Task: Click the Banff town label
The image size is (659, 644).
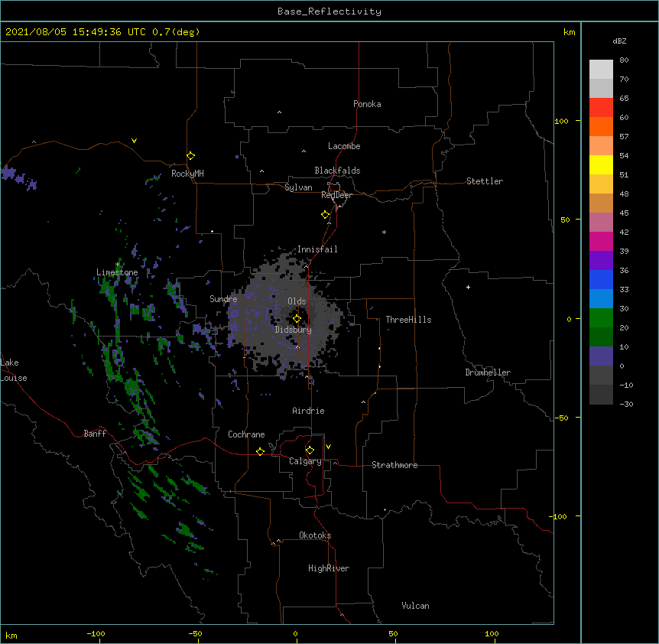Action: (x=95, y=434)
